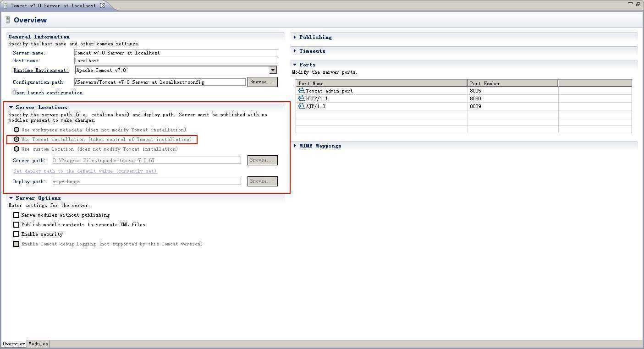Collapse the Server Locations section
The height and width of the screenshot is (349, 644).
(11, 107)
